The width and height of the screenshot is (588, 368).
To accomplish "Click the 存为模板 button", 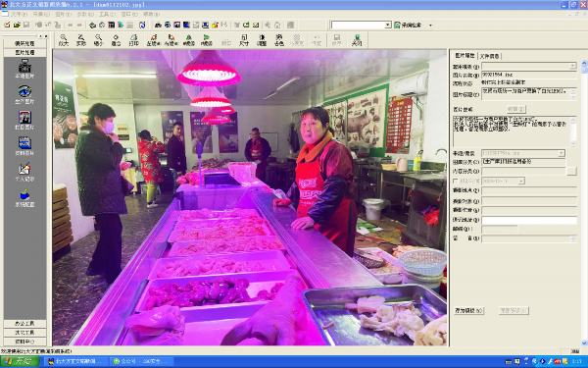I will (468, 310).
